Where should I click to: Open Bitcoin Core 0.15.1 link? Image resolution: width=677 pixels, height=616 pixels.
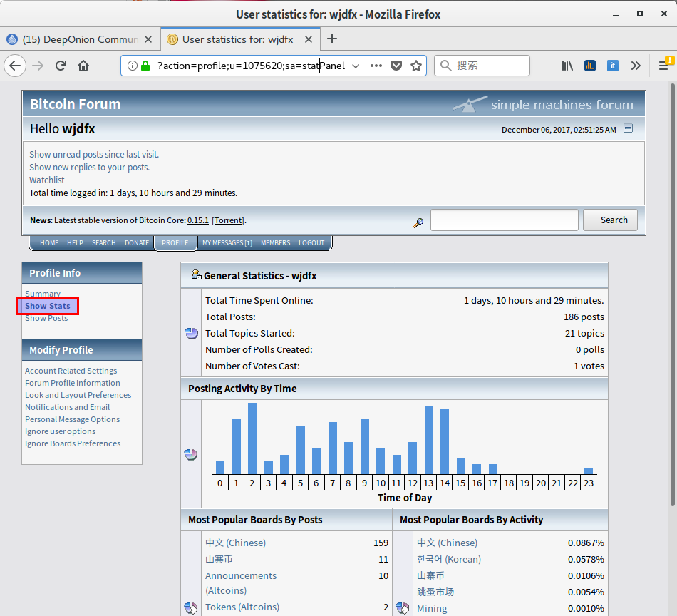point(197,220)
